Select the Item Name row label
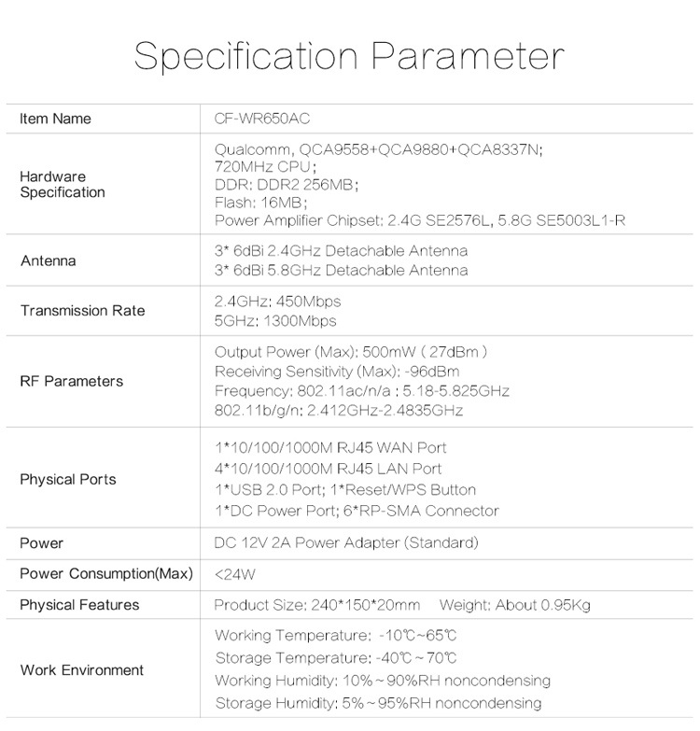 tap(55, 119)
